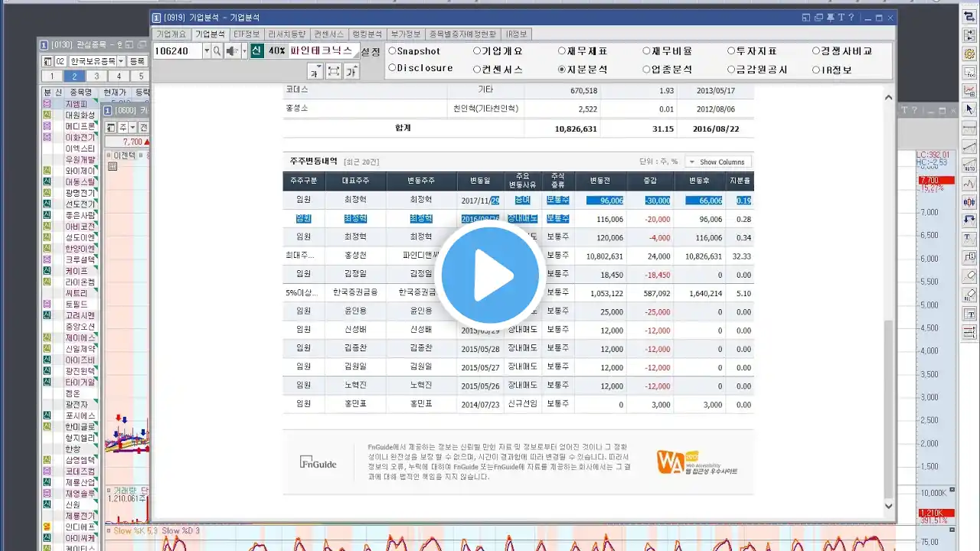This screenshot has height=551, width=980.
Task: Click the green 신 badge beside 40%
Action: coord(256,51)
